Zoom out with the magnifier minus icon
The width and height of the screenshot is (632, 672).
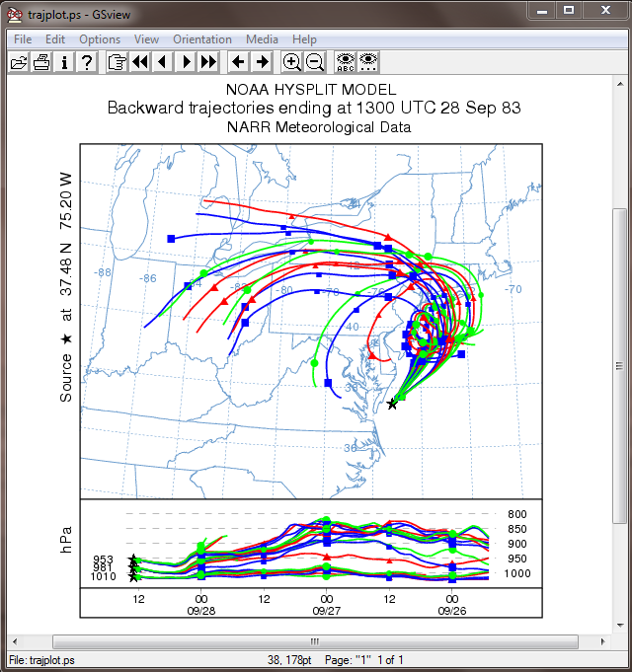tap(315, 62)
